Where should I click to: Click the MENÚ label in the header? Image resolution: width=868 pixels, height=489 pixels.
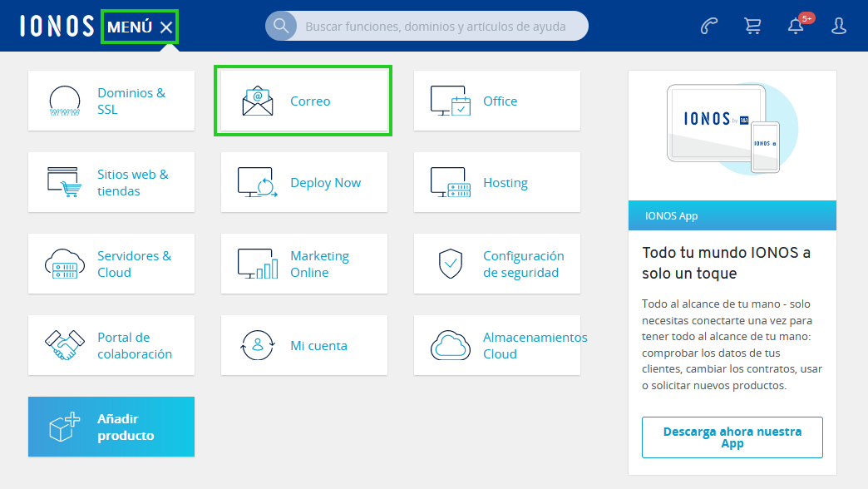[x=130, y=27]
